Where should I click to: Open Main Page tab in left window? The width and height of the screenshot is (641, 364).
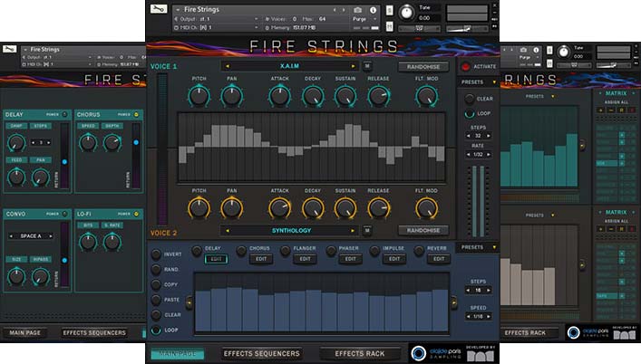(25, 333)
